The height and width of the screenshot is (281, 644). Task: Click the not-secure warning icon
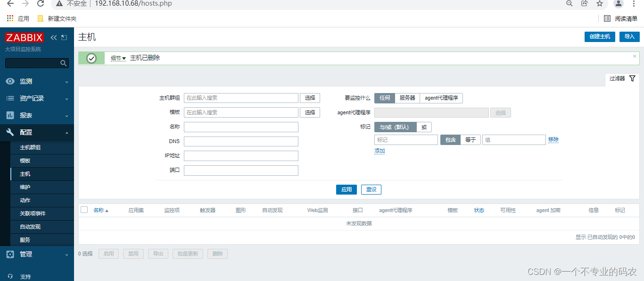(x=59, y=3)
